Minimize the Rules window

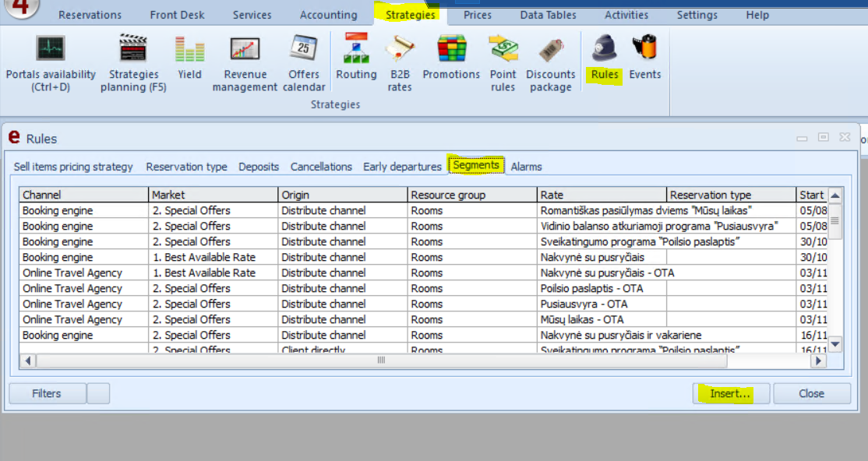tap(802, 138)
